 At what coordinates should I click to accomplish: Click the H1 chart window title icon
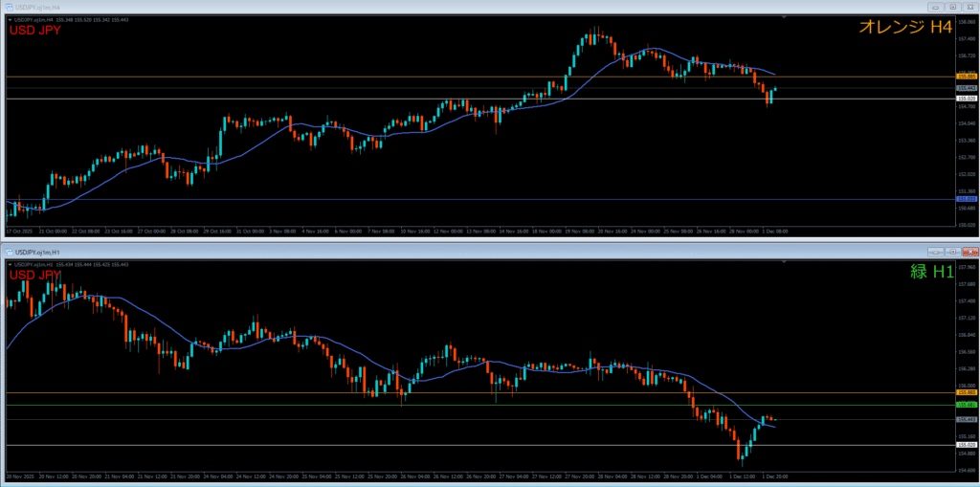coord(8,252)
